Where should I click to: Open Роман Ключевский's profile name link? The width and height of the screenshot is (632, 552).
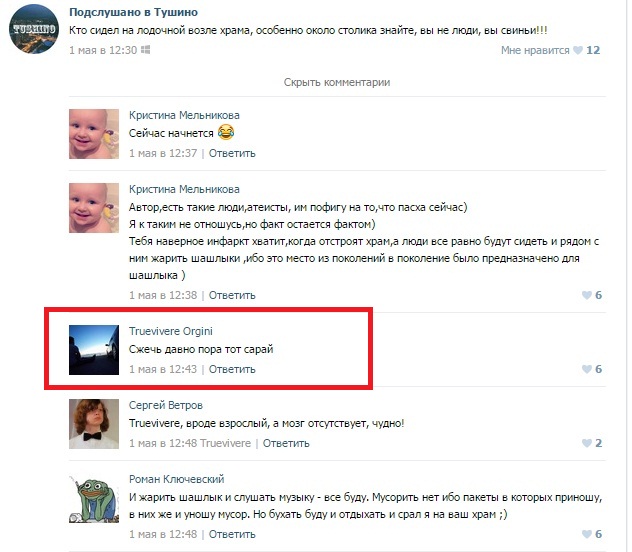[x=177, y=479]
